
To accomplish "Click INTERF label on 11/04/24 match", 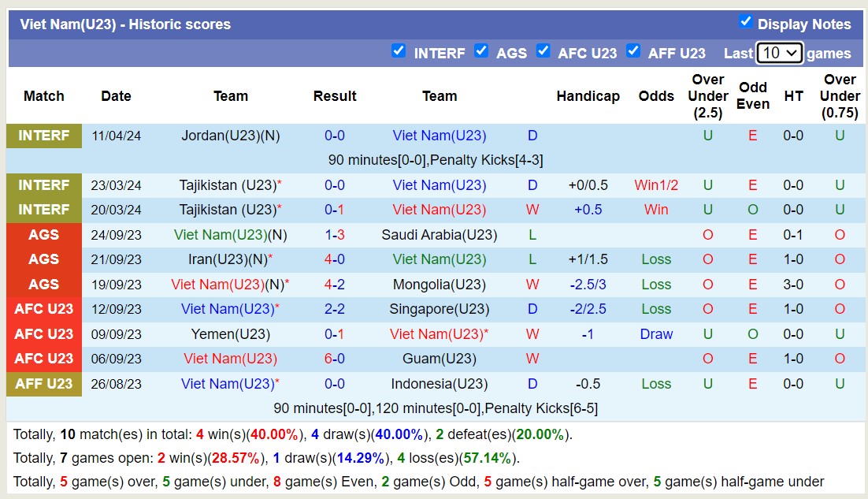I will [x=44, y=136].
